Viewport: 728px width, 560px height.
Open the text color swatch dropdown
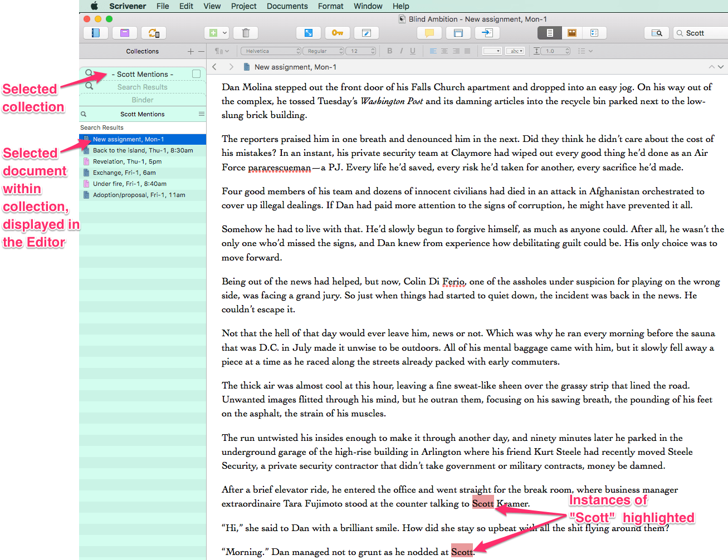492,51
